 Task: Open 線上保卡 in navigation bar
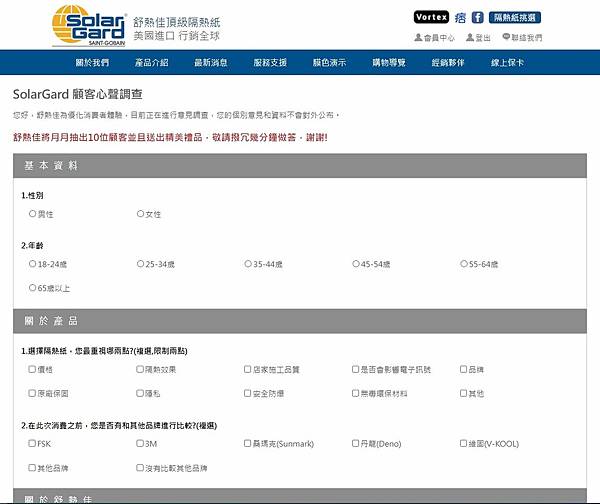pos(507,62)
